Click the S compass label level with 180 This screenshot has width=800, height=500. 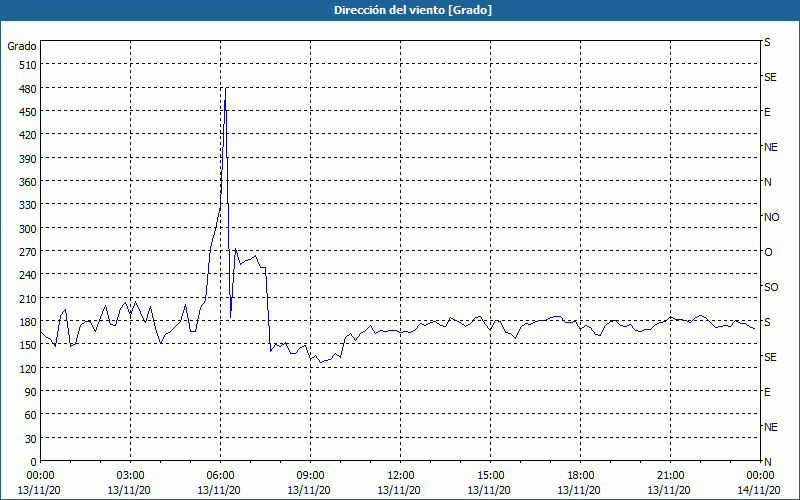[767, 322]
